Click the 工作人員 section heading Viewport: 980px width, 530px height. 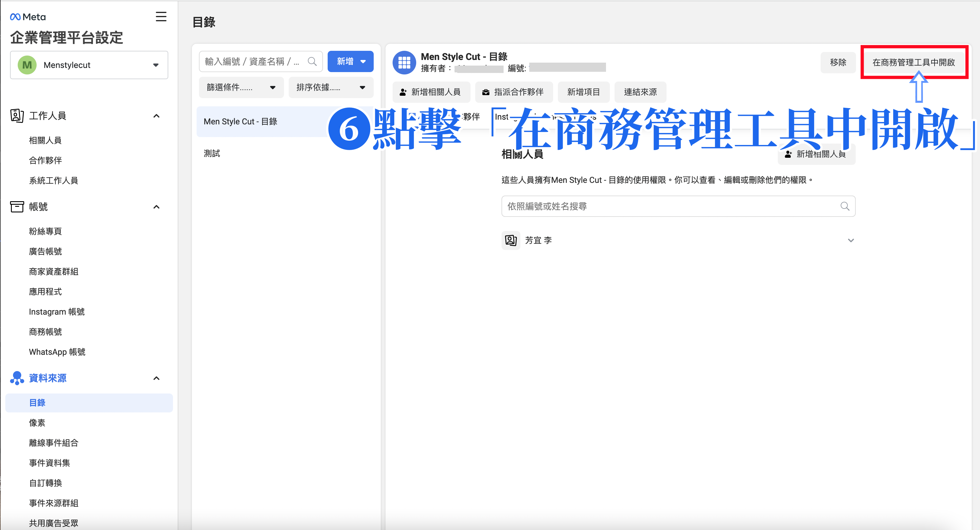(x=48, y=116)
